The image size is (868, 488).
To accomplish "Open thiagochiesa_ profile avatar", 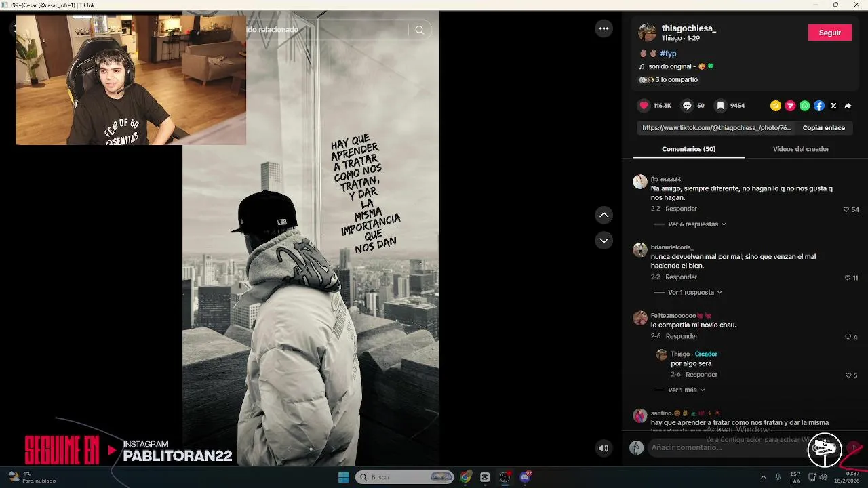I will (648, 32).
